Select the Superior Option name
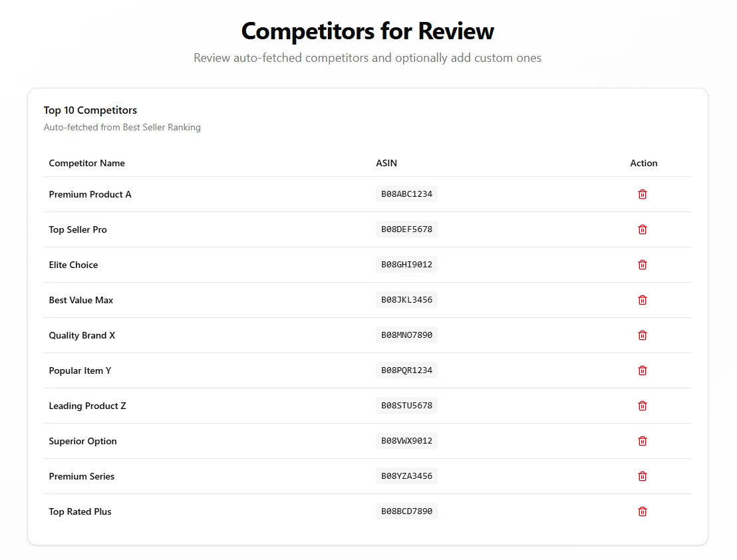This screenshot has height=560, width=737. [82, 441]
